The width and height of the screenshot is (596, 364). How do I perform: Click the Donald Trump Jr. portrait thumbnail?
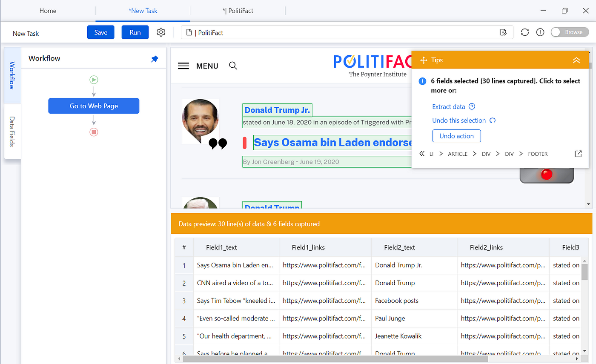pyautogui.click(x=200, y=121)
